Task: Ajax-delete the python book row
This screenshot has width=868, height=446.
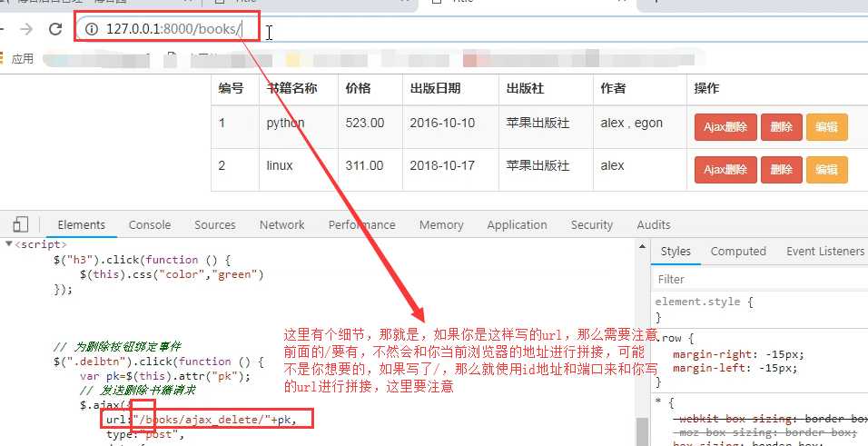Action: point(725,127)
